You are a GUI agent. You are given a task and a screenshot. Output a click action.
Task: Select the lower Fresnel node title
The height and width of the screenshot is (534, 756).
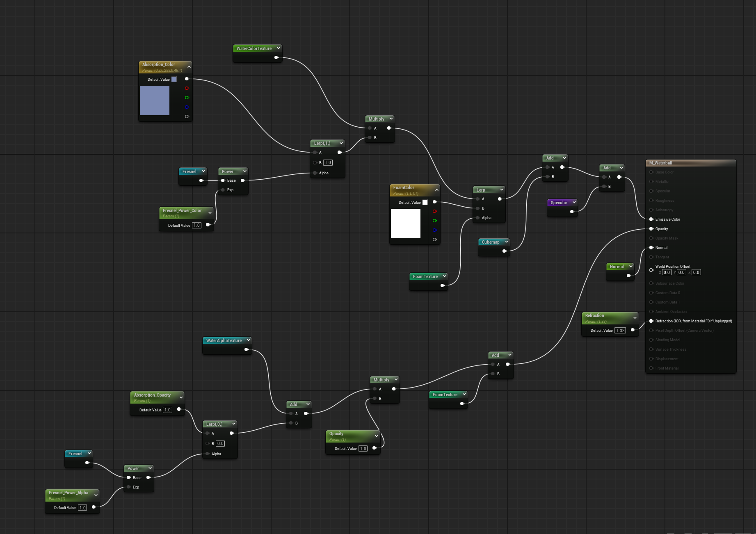[75, 454]
